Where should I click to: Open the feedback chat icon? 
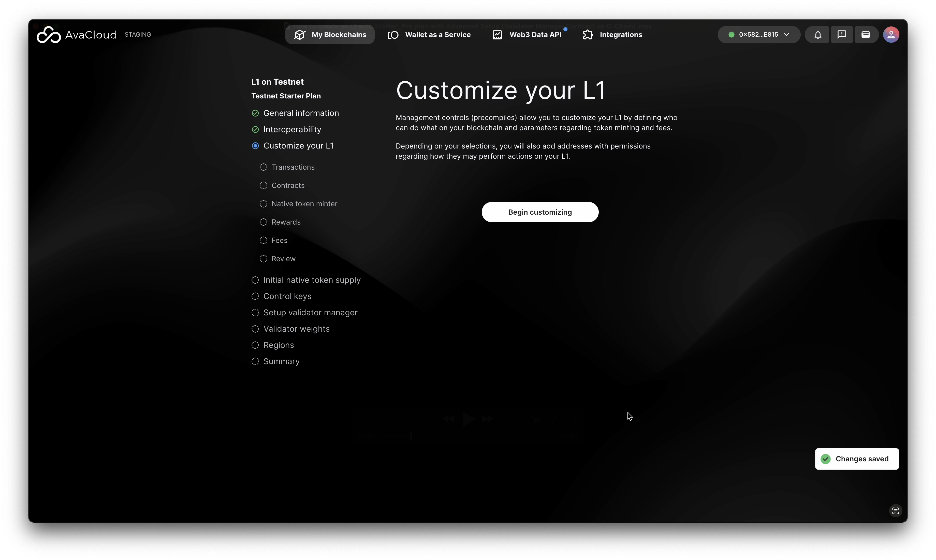tap(842, 35)
